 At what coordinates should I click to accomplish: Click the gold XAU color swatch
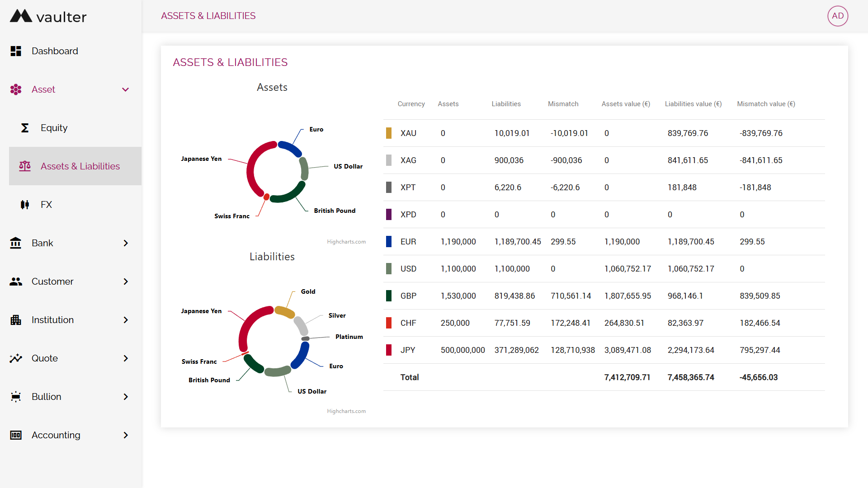(x=389, y=133)
